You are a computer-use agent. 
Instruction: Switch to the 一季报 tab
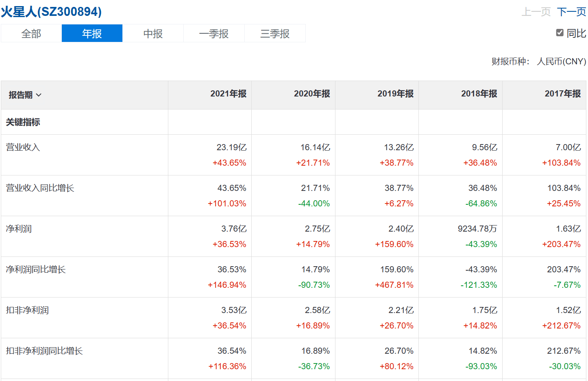tap(214, 33)
